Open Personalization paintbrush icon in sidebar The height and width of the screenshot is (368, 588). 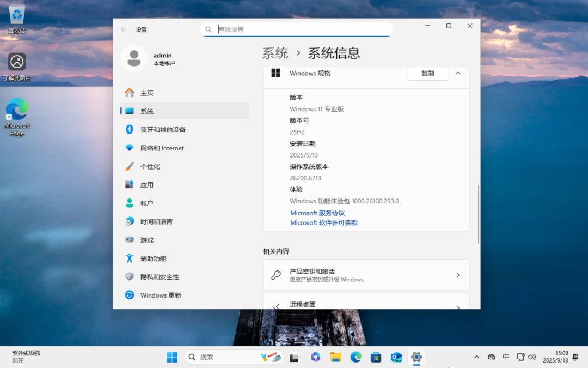[x=130, y=166]
